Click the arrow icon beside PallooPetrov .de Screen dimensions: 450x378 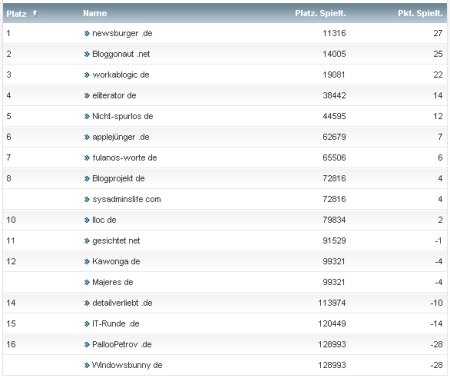[87, 344]
